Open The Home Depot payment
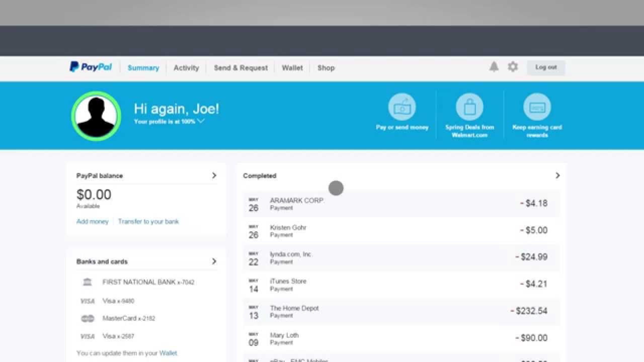The height and width of the screenshot is (362, 644). click(x=401, y=311)
